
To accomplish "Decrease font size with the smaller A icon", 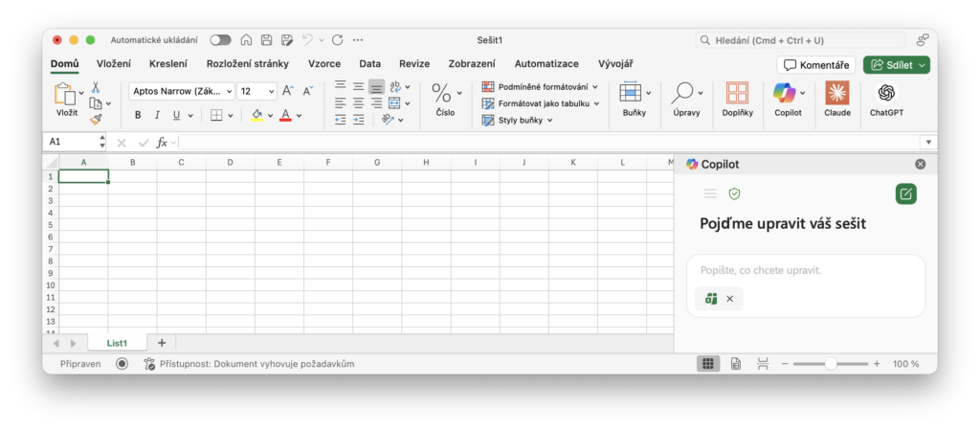I will (x=307, y=91).
